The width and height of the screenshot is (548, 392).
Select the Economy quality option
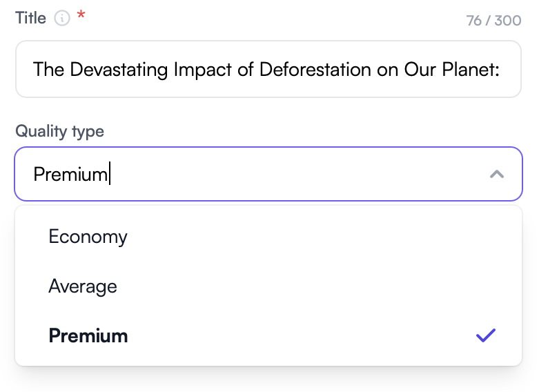88,237
